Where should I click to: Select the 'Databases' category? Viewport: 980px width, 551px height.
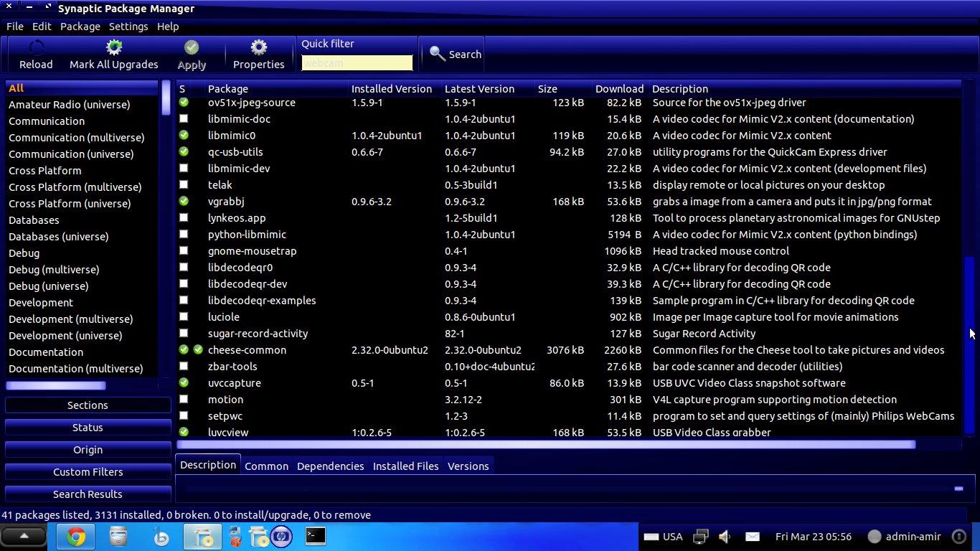[82, 220]
